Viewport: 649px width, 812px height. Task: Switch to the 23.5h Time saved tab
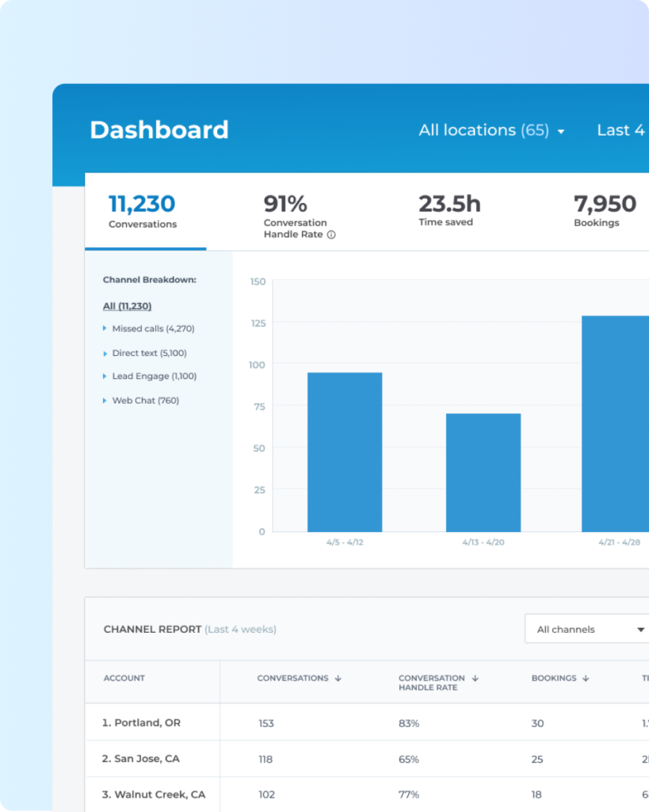pyautogui.click(x=449, y=210)
